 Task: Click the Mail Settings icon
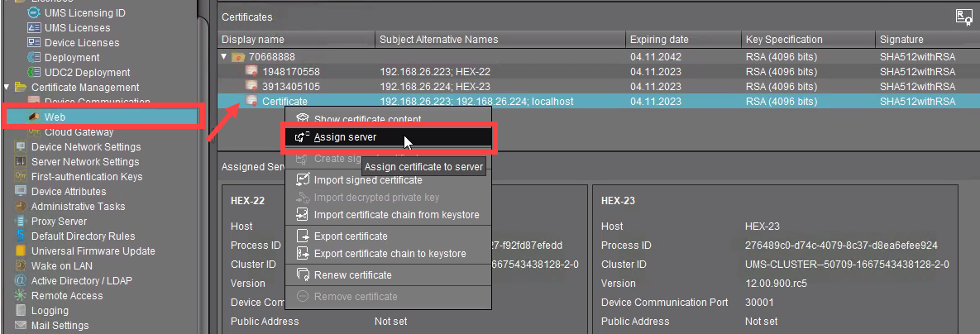coord(21,326)
